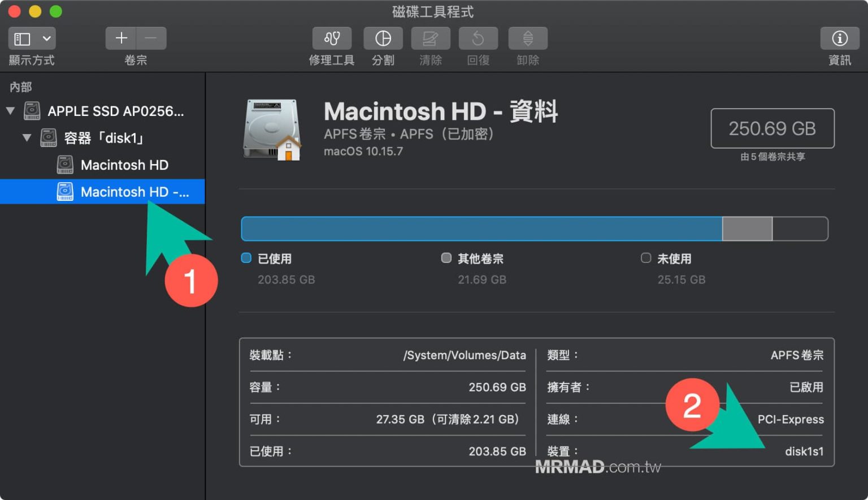Click the 卸除 (Unmount) toolbar icon
868x500 pixels.
[527, 38]
